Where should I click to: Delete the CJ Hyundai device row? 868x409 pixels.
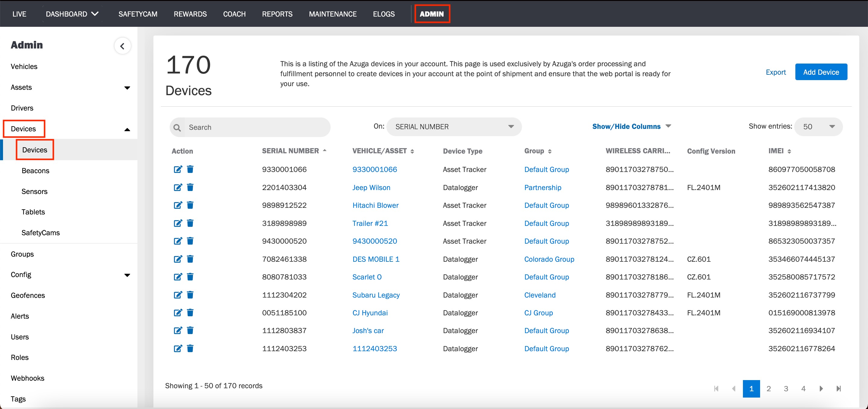point(190,313)
